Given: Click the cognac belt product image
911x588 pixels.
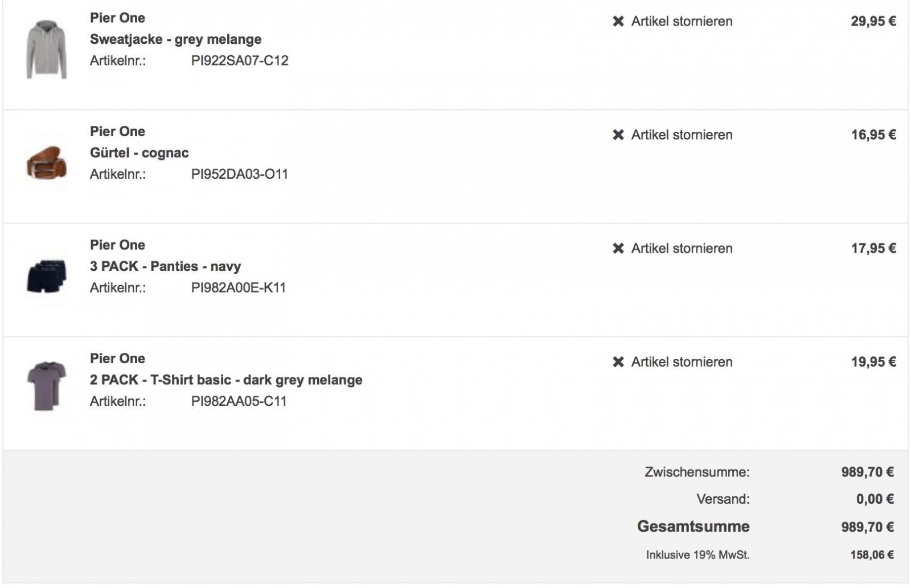Looking at the screenshot, I should tap(47, 162).
